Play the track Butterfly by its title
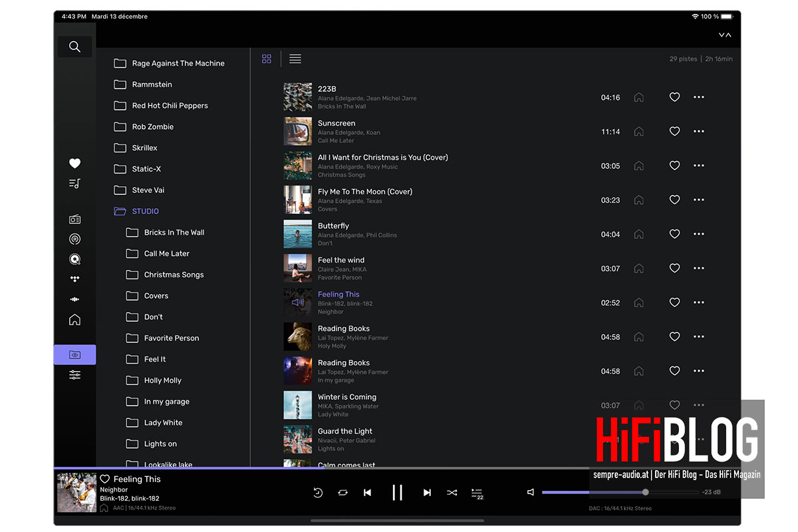 [x=333, y=226]
